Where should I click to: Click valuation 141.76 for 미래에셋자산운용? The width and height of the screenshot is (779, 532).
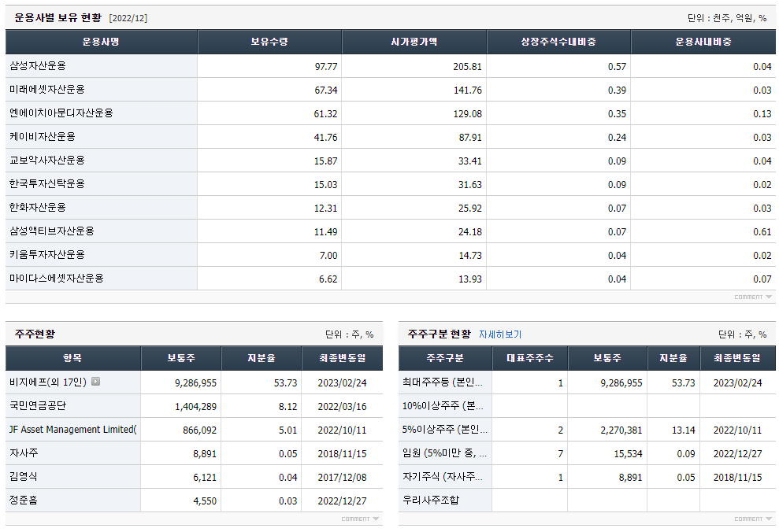coord(467,91)
